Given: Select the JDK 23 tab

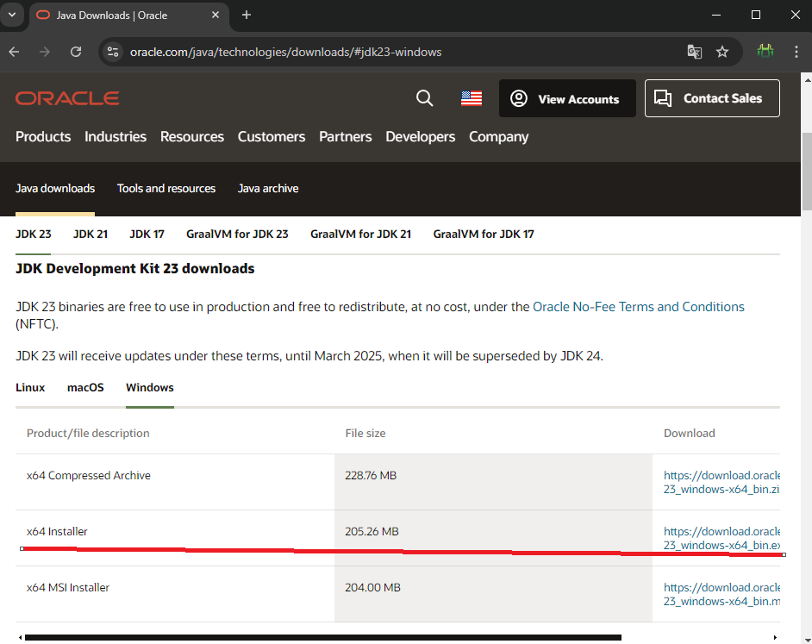Looking at the screenshot, I should 33,234.
